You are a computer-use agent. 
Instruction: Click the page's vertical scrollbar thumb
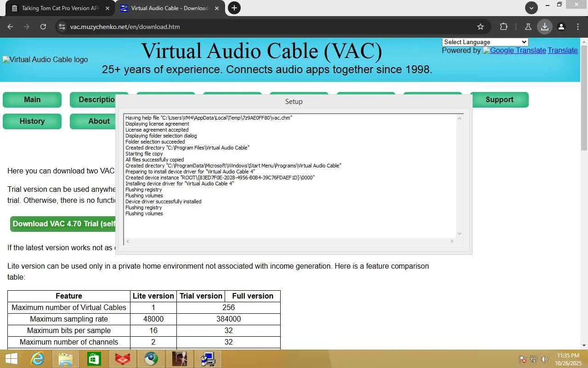[584, 98]
